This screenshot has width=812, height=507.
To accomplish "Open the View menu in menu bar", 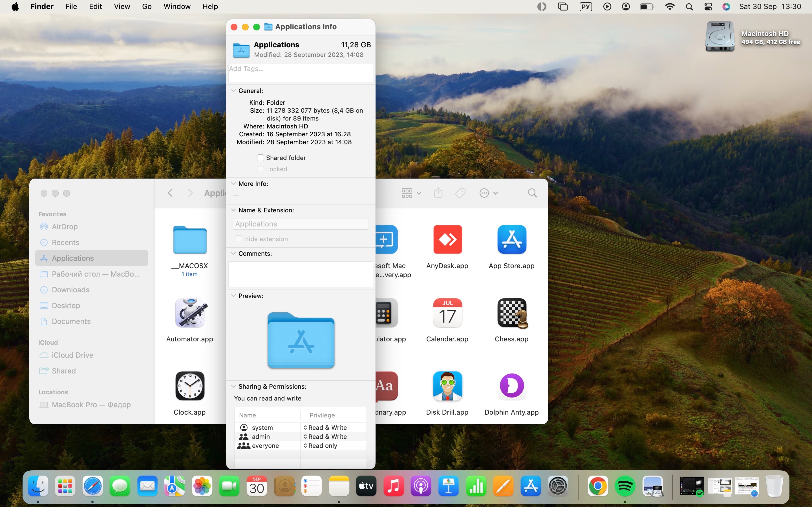I will point(122,7).
